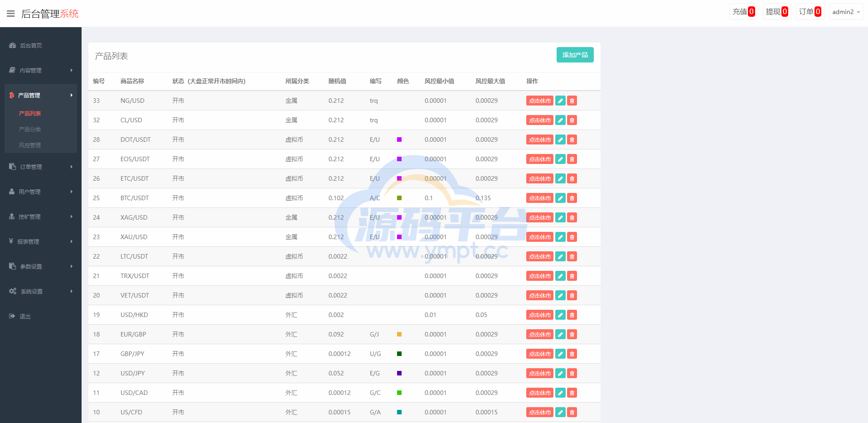The height and width of the screenshot is (423, 868).
Task: Click the magenta color swatch in DOT/USDT row
Action: 399,139
